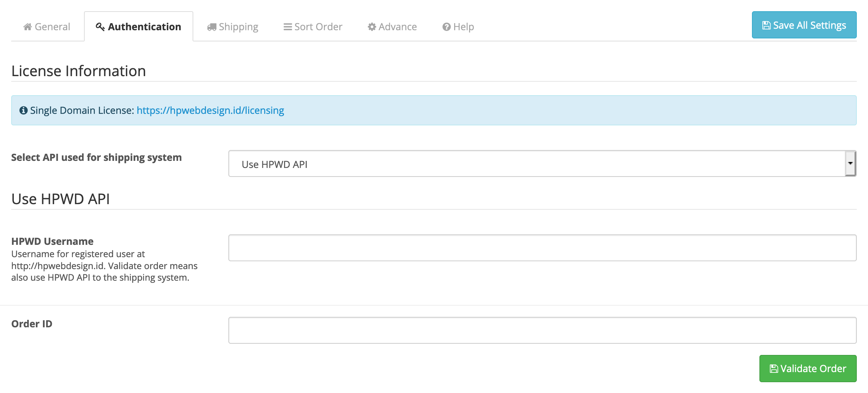Click the gear icon beside Advance
The width and height of the screenshot is (868, 393).
(x=372, y=27)
